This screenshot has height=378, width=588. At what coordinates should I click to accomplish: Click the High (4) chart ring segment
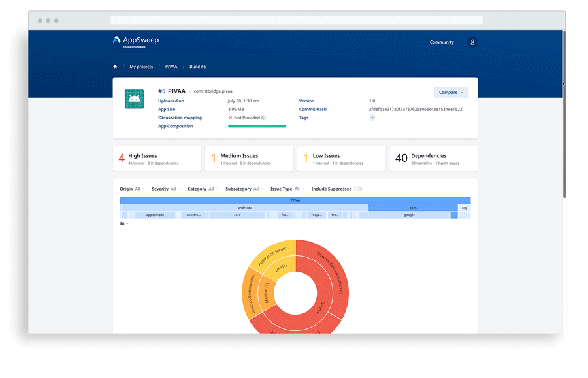(x=319, y=308)
